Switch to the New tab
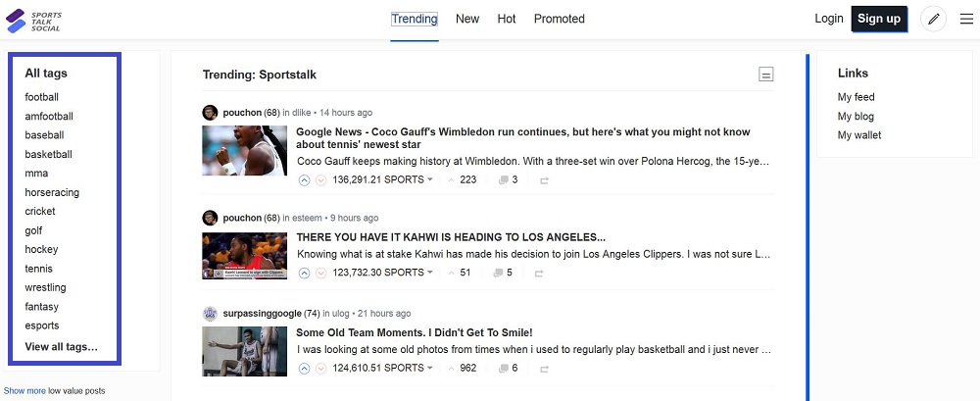The image size is (980, 401). (467, 19)
